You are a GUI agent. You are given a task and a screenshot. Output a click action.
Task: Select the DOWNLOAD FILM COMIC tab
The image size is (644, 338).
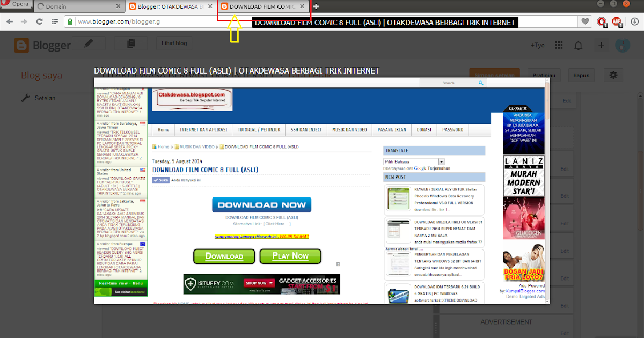tap(262, 6)
